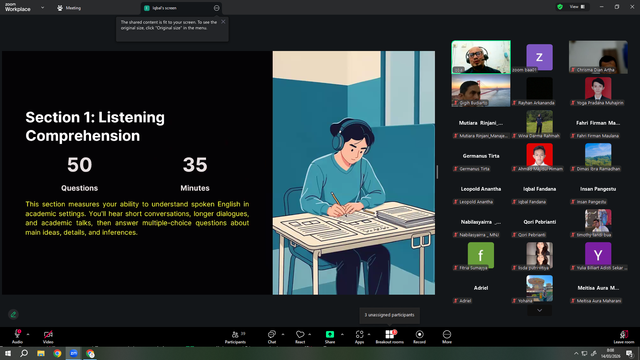Image resolution: width=640 pixels, height=360 pixels.
Task: Open Windows notification center
Action: pos(630,353)
